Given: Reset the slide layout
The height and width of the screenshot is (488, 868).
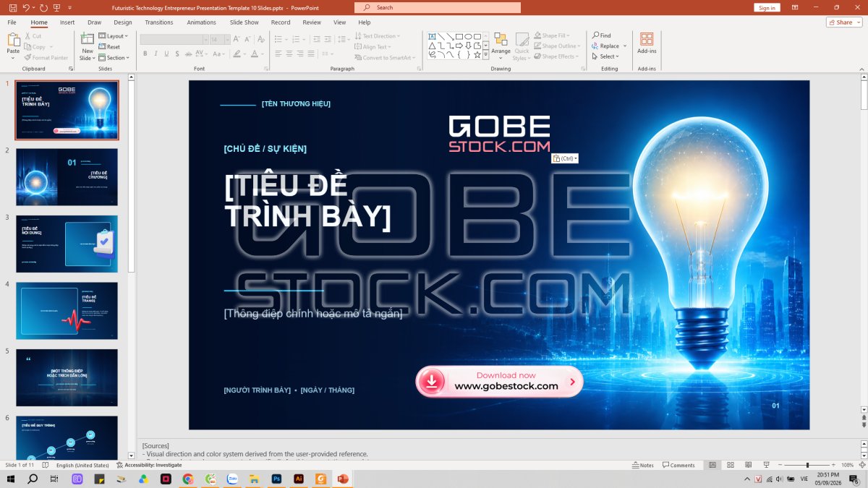Looking at the screenshot, I should [x=109, y=47].
